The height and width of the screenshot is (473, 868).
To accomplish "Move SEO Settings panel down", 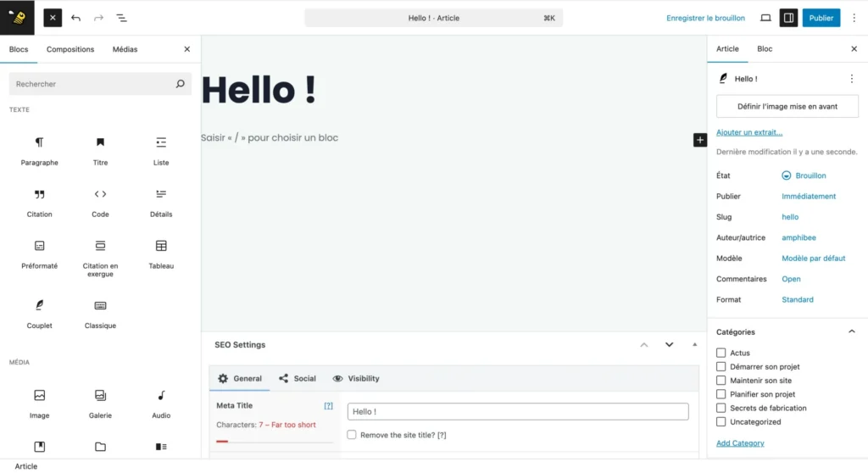I will coord(670,344).
